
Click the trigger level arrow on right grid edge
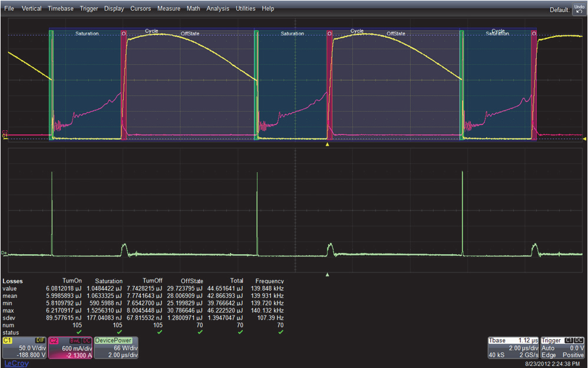(584, 139)
